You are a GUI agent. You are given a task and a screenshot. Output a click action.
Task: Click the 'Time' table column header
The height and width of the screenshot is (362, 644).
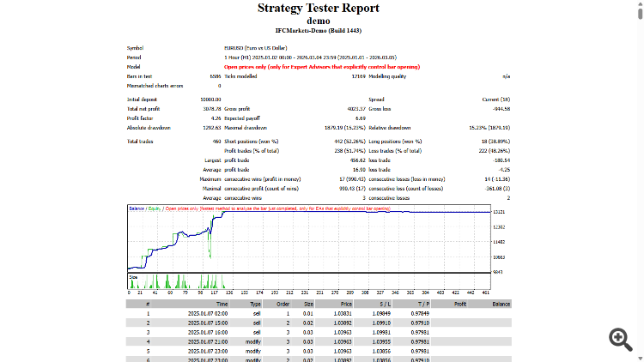point(222,305)
